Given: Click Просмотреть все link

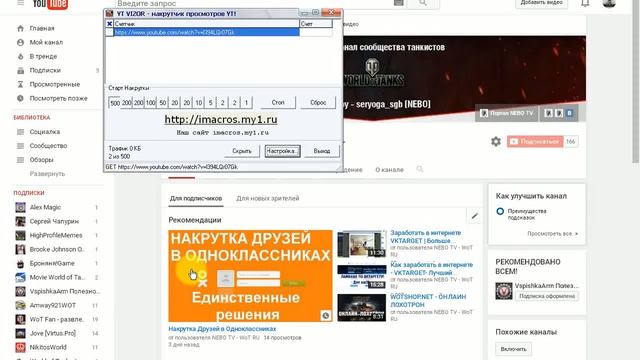Looking at the screenshot, I should coord(552,233).
